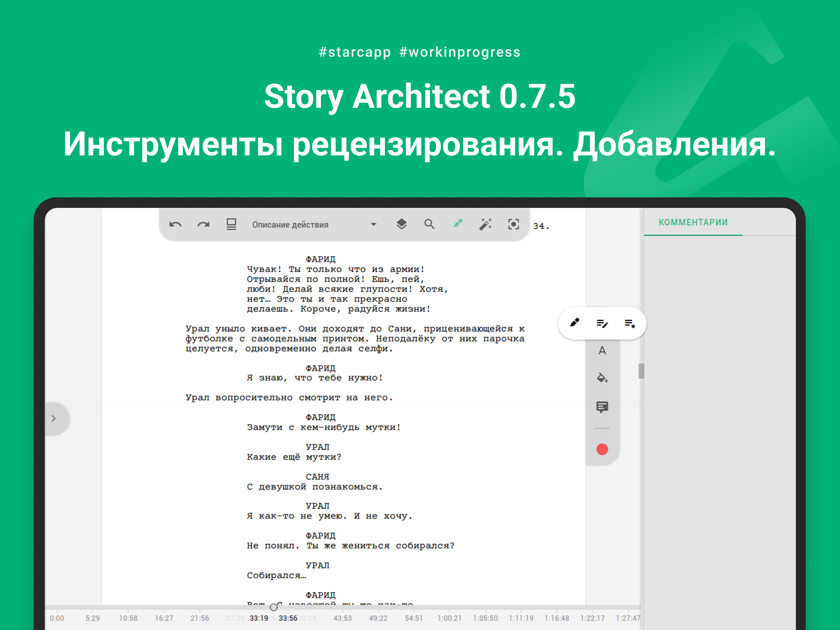
Task: Click the 33:56 timeline label
Action: pos(288,618)
